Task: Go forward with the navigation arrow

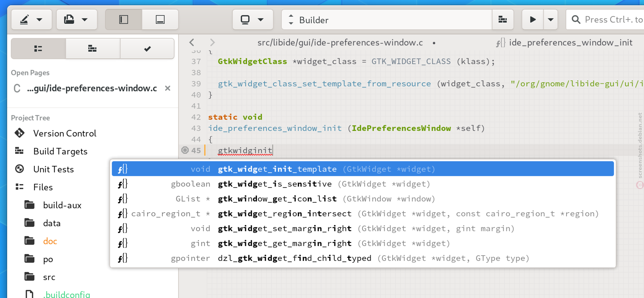Action: click(x=212, y=42)
